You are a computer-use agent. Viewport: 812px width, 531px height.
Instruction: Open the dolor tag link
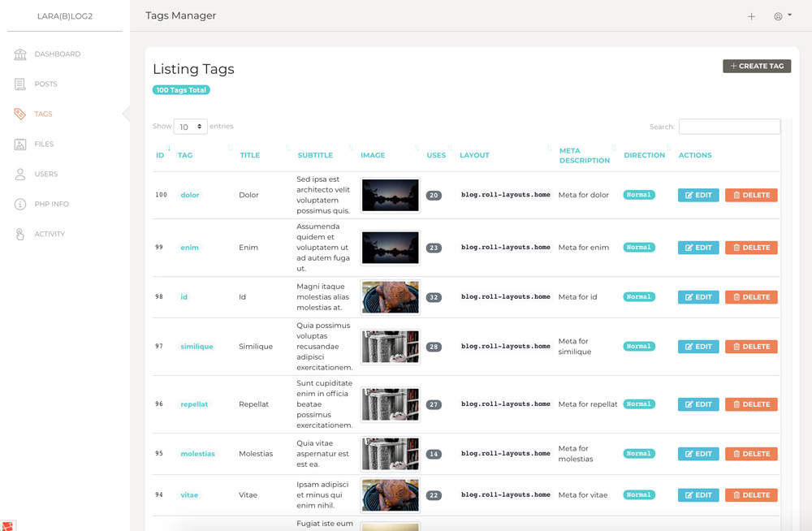pyautogui.click(x=188, y=195)
